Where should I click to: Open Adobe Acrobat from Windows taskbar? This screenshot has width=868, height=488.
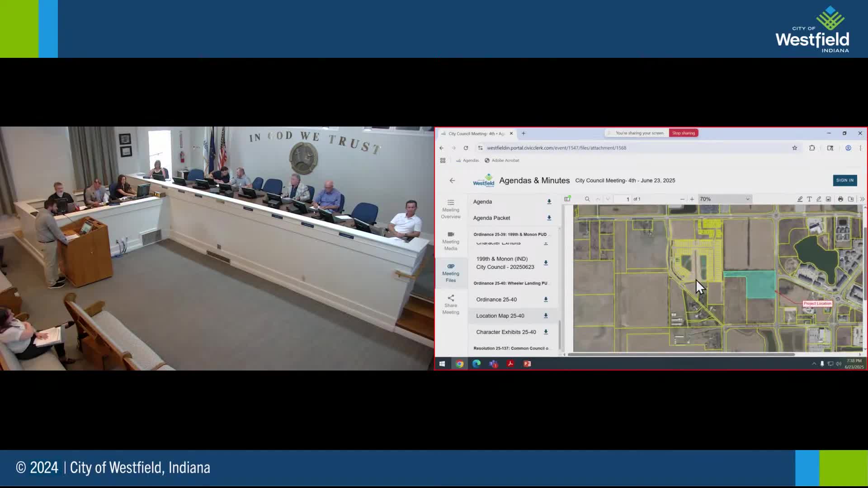[510, 364]
